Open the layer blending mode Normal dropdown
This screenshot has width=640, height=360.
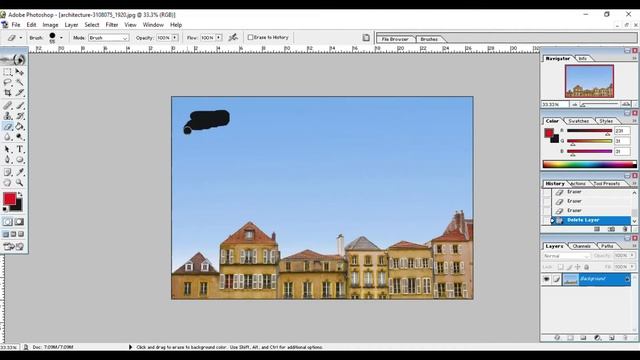pos(567,256)
